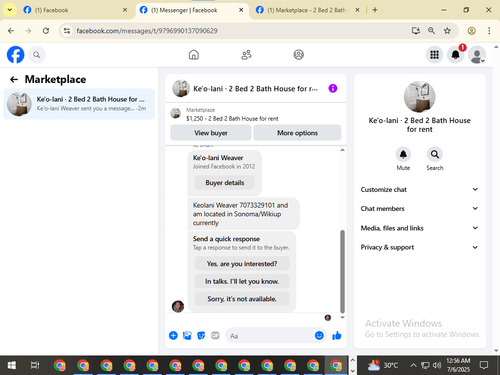Screen dimensions: 500x375
Task: Choose a sticker icon in composer
Action: 201,335
